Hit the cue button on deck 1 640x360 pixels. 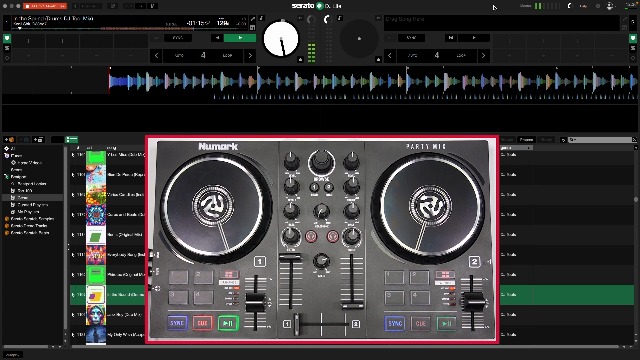click(217, 38)
